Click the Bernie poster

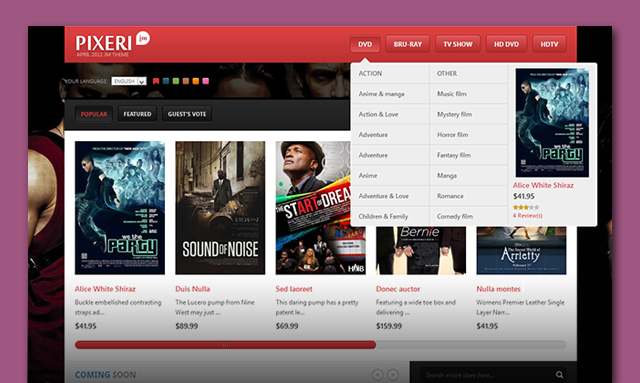(x=421, y=250)
